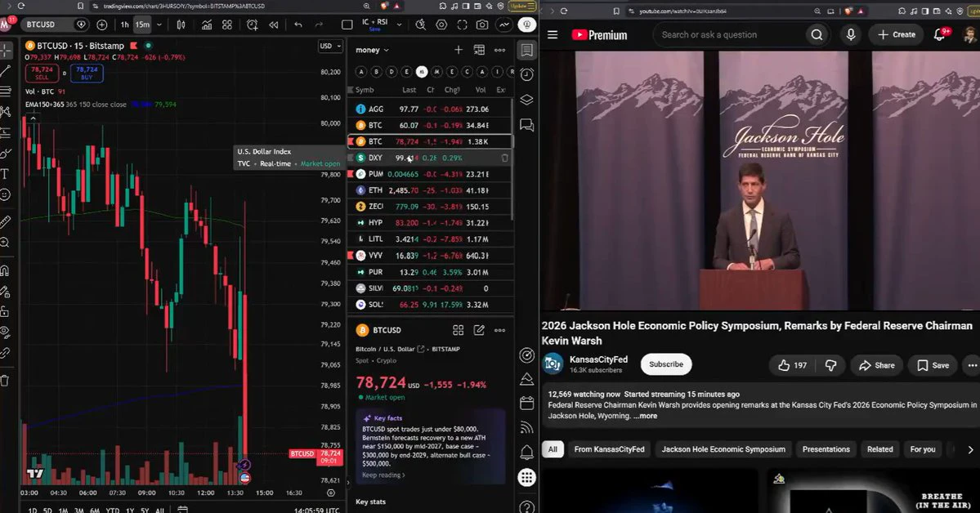Viewport: 980px width, 513px height.
Task: Click the SELL 78,724 button
Action: pos(42,73)
